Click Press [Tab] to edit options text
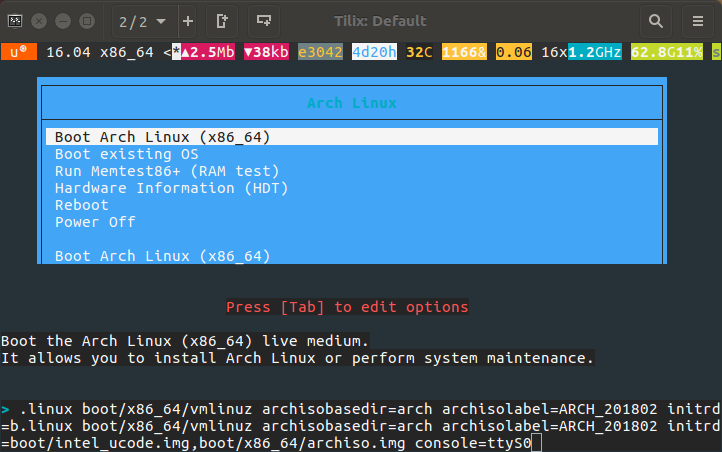This screenshot has height=452, width=722. click(x=347, y=307)
